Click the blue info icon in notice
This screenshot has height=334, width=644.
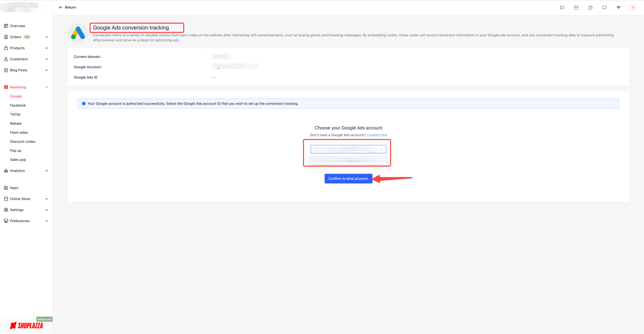tap(84, 104)
